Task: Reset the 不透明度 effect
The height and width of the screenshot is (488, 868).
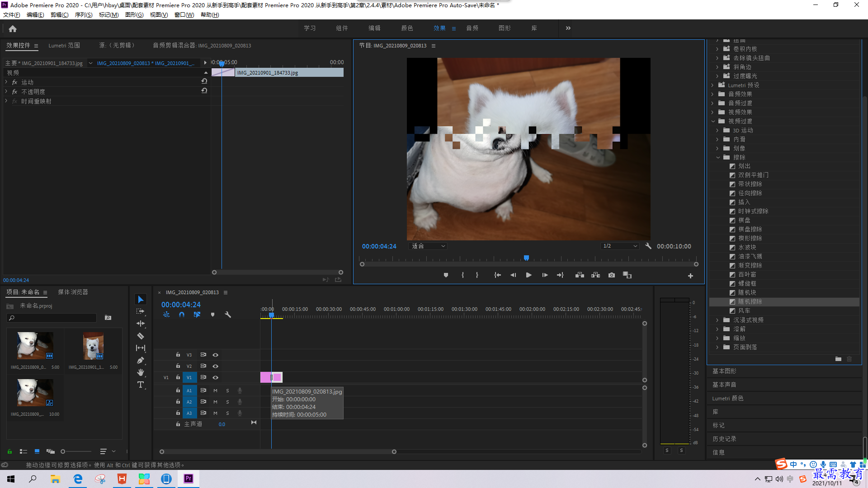Action: pyautogui.click(x=204, y=91)
